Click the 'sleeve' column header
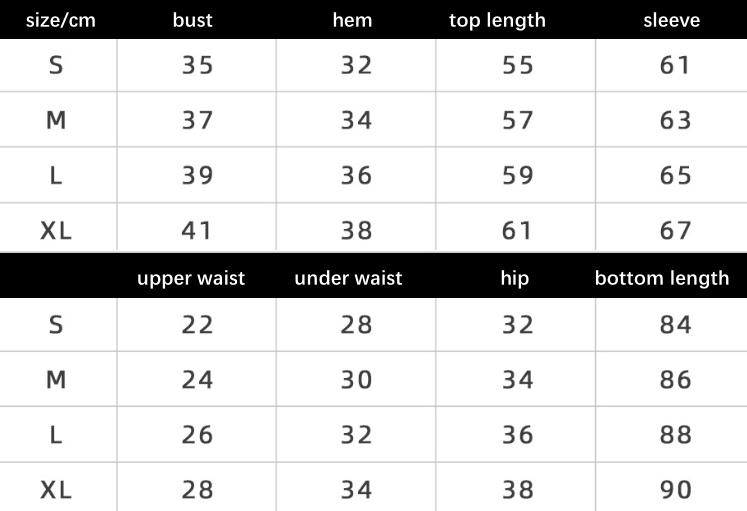Screen dimensions: 747x511 pos(672,20)
